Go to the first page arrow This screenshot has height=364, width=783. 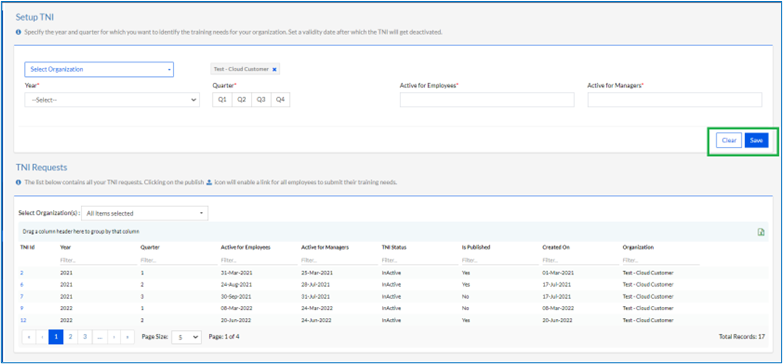[28, 338]
